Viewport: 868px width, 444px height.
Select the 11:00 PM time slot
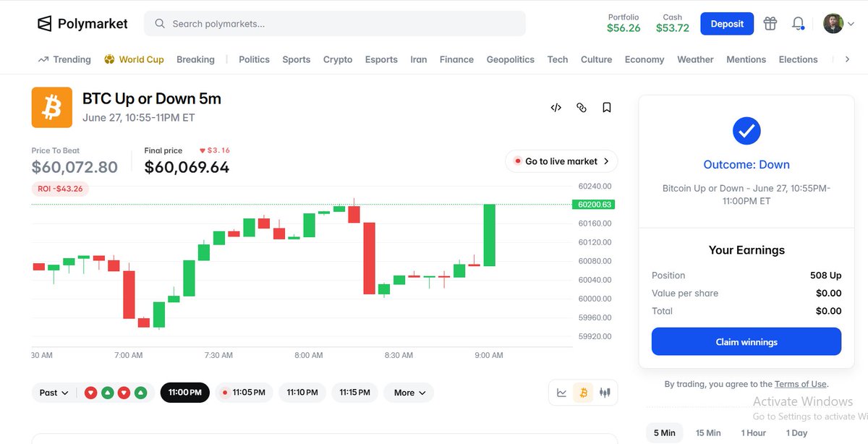(185, 393)
